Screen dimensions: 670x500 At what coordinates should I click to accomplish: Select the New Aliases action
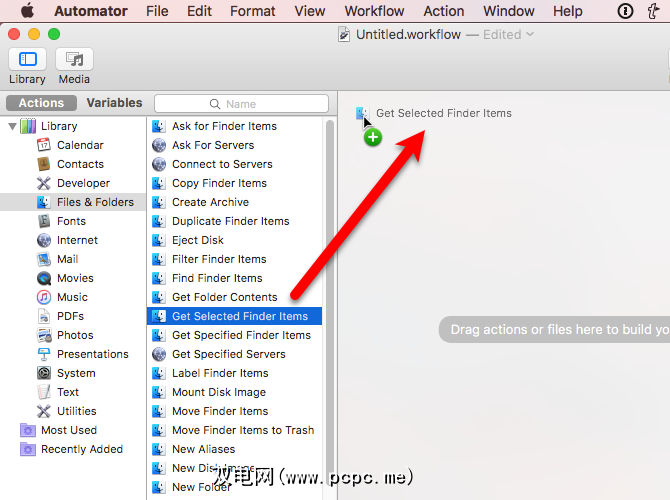(x=235, y=449)
